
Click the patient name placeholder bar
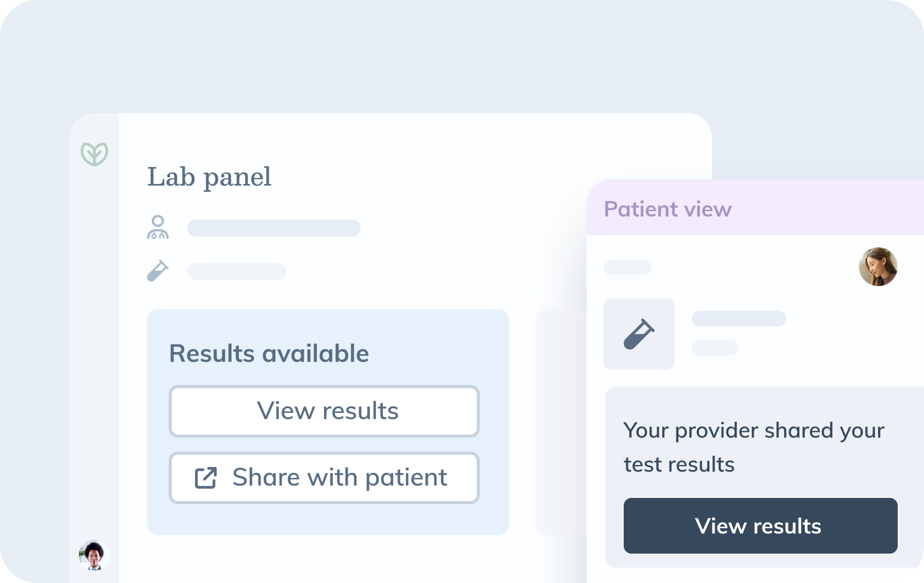(274, 228)
